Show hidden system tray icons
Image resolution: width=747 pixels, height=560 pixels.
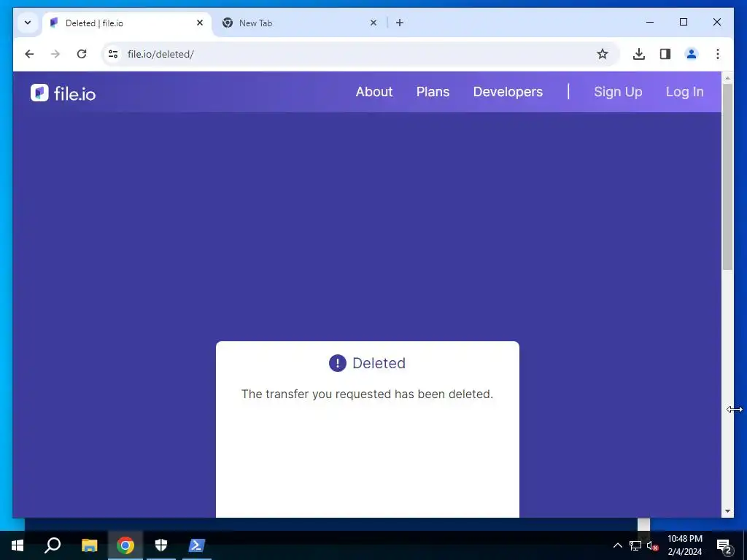(617, 545)
